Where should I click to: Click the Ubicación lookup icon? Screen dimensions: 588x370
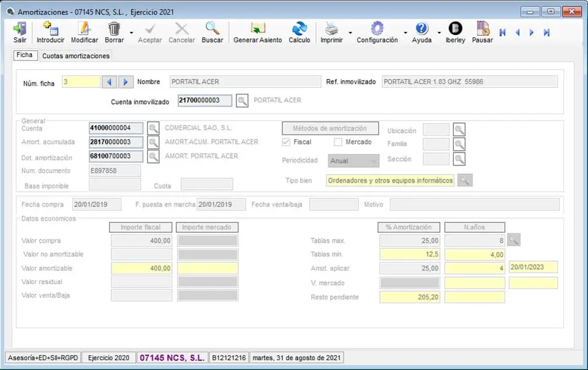click(459, 130)
